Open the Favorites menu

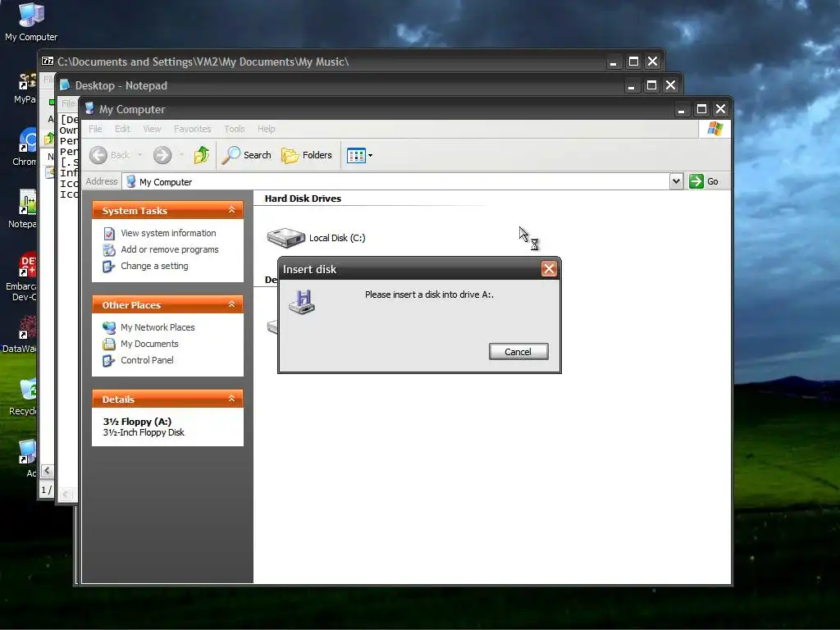point(192,129)
